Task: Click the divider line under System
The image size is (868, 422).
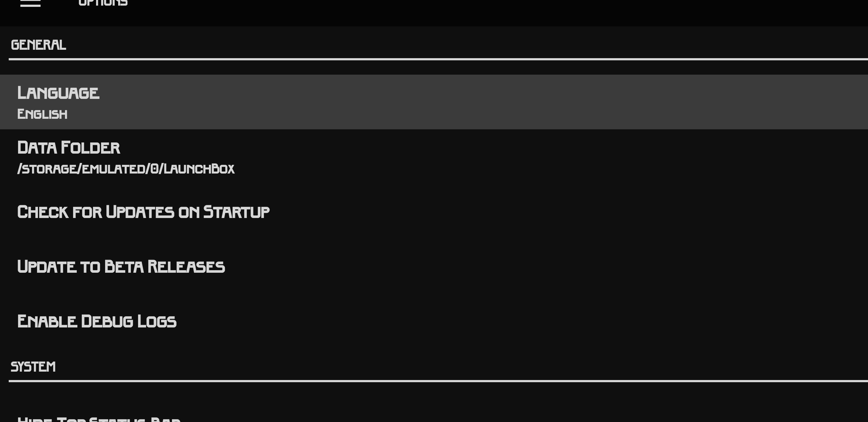Action: (x=438, y=381)
